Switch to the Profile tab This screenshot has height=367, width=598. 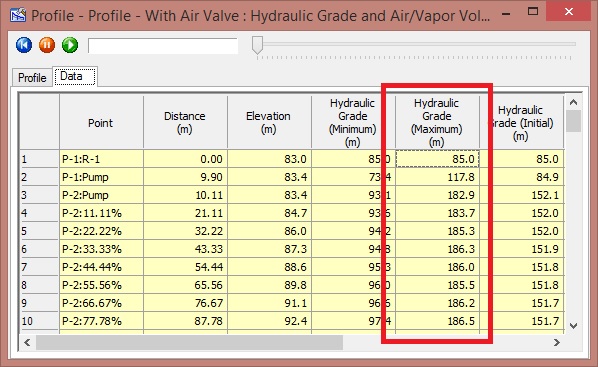coord(32,77)
